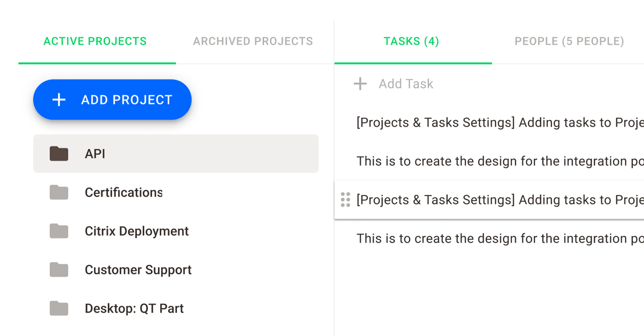Select the Tasks (4) tab
This screenshot has height=336, width=644.
412,41
